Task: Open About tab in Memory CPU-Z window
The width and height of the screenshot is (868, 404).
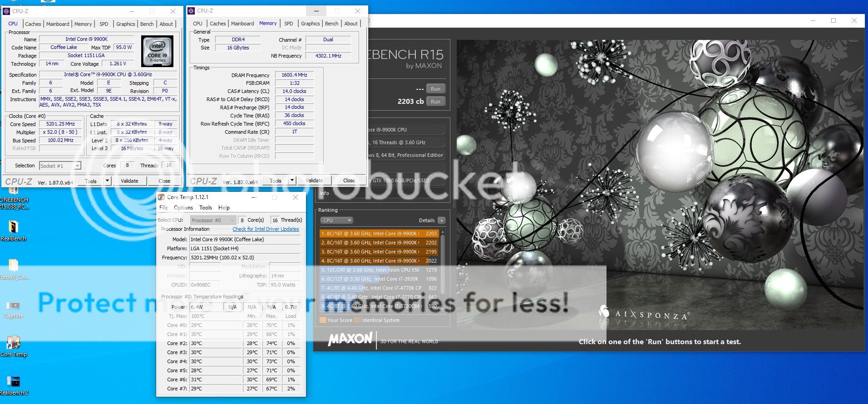Action: click(x=351, y=24)
